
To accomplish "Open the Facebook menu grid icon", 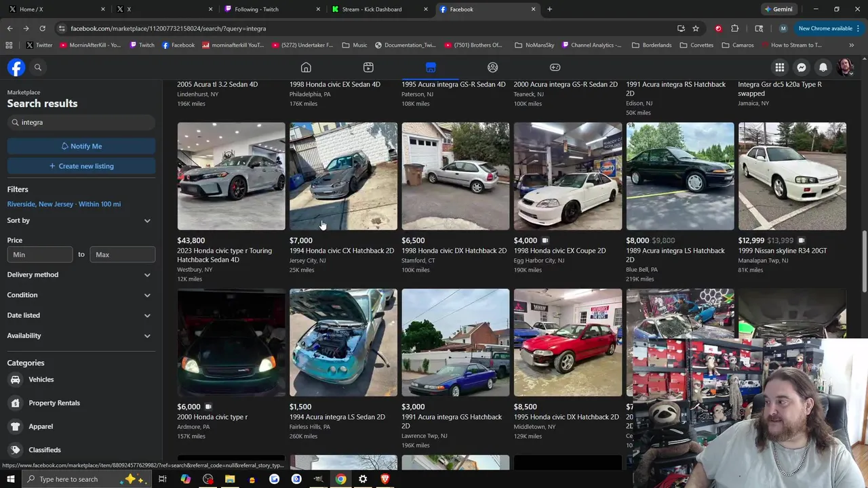I will pyautogui.click(x=780, y=67).
